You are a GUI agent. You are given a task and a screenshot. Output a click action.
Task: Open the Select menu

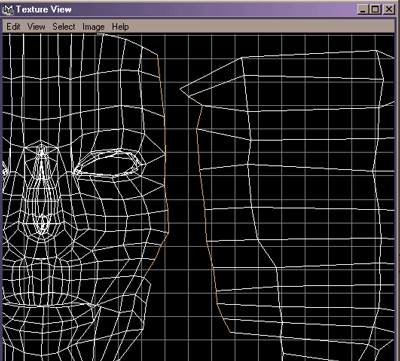[64, 27]
